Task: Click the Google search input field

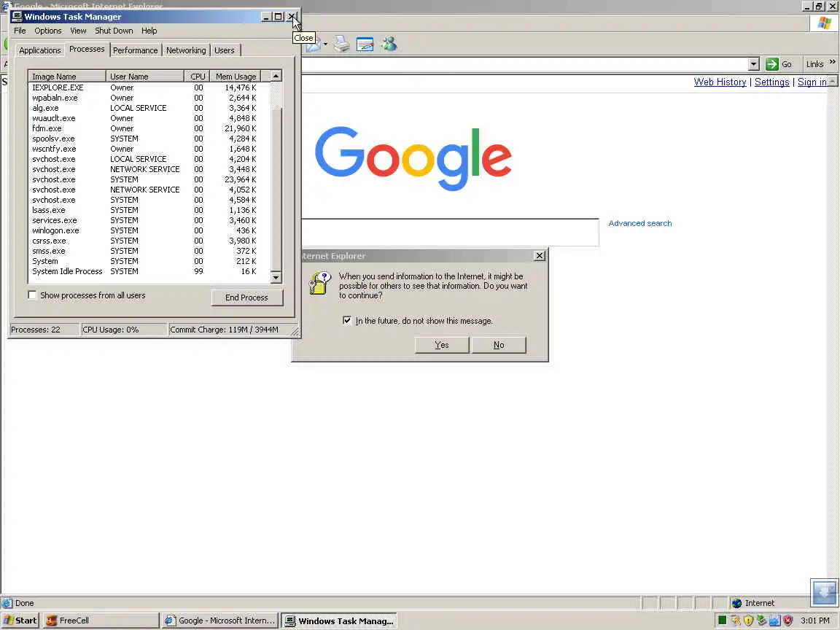Action: (450, 232)
